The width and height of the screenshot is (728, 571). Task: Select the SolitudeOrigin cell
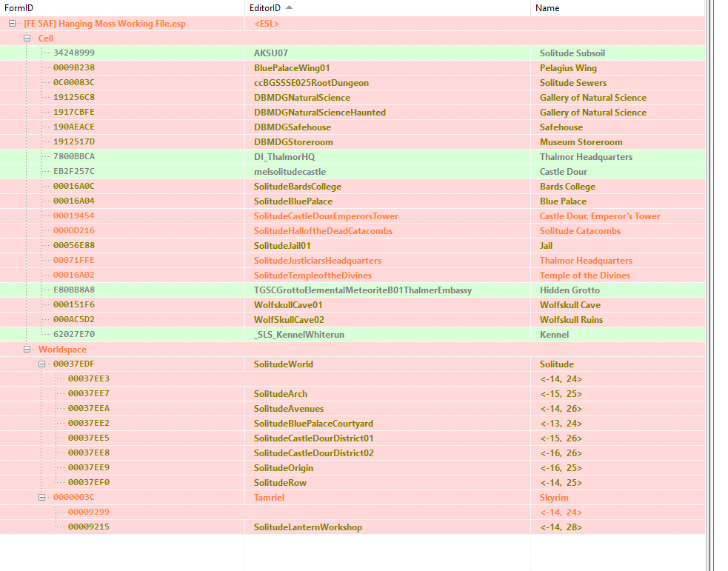[353, 468]
